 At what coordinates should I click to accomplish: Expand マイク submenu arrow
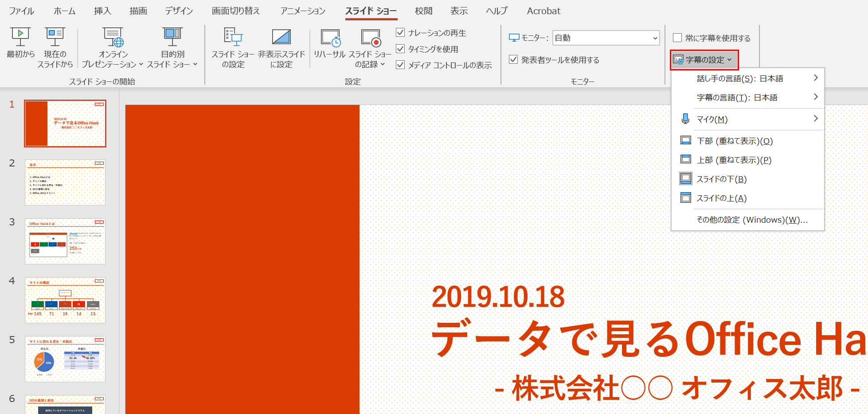(x=816, y=119)
